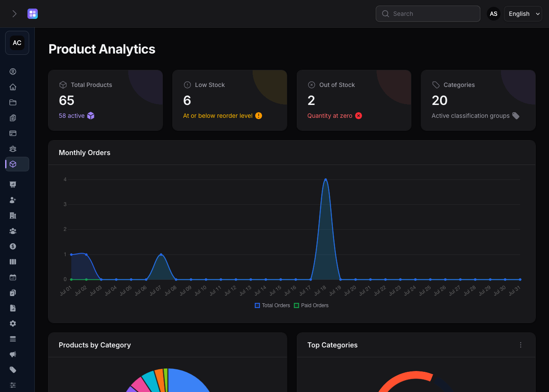
Task: Click the Categories card
Action: click(x=478, y=100)
